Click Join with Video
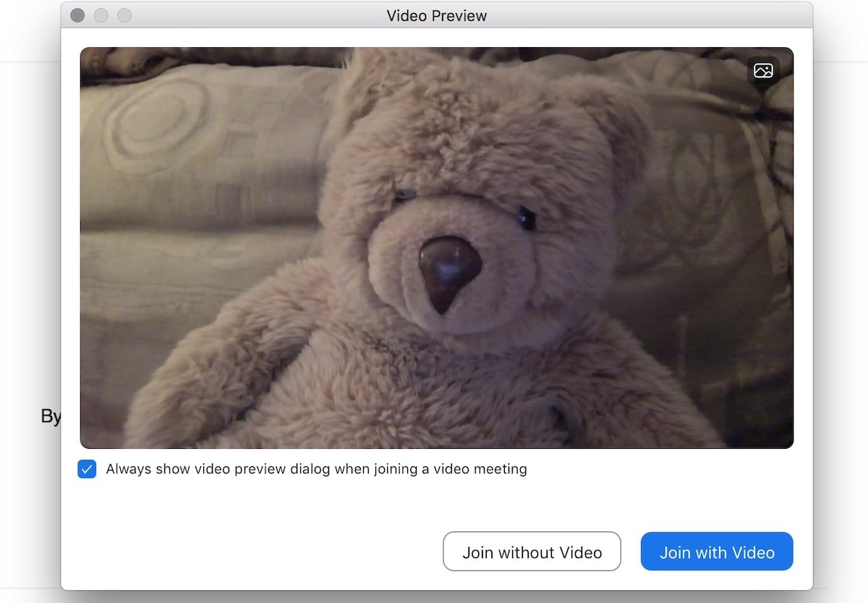Viewport: 868px width, 603px height. click(717, 552)
